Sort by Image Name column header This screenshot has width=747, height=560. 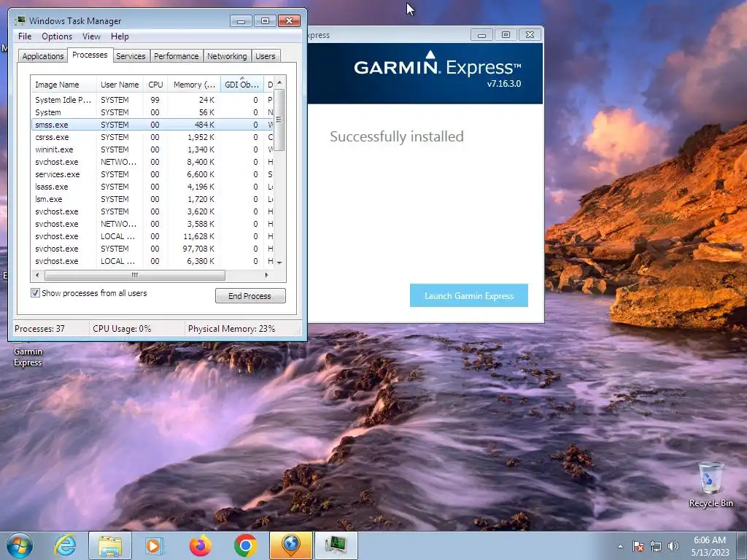(x=63, y=85)
